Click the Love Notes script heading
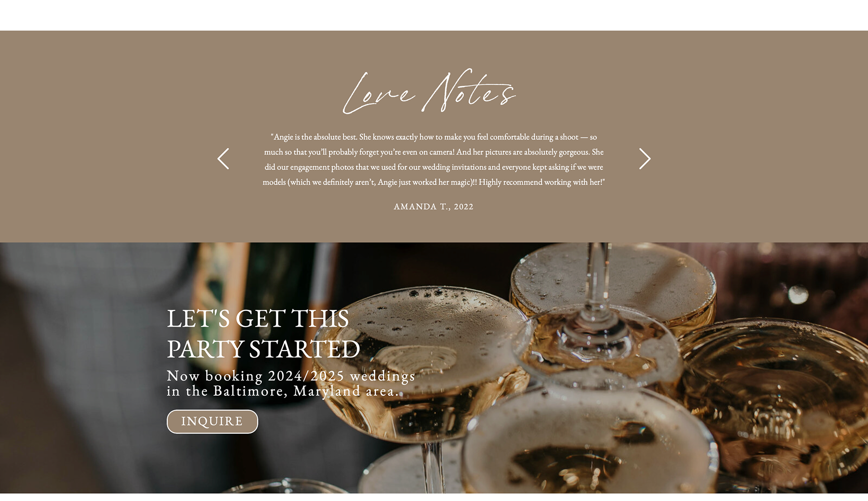This screenshot has width=868, height=501. click(429, 92)
